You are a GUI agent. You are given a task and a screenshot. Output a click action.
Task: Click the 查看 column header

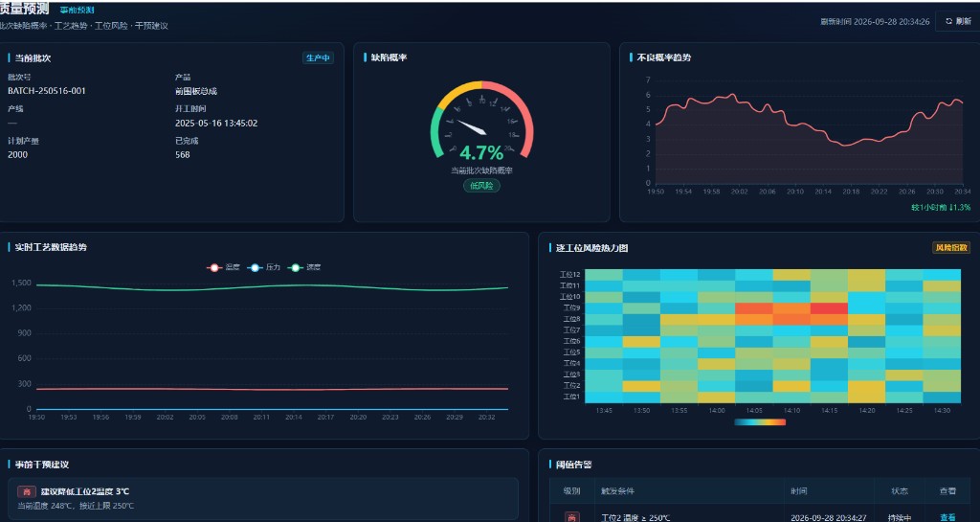click(x=947, y=491)
